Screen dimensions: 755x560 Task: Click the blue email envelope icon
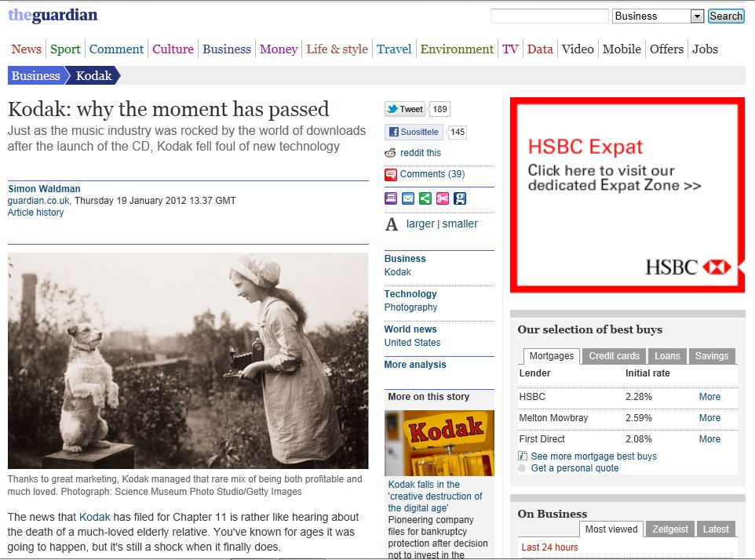(x=408, y=198)
